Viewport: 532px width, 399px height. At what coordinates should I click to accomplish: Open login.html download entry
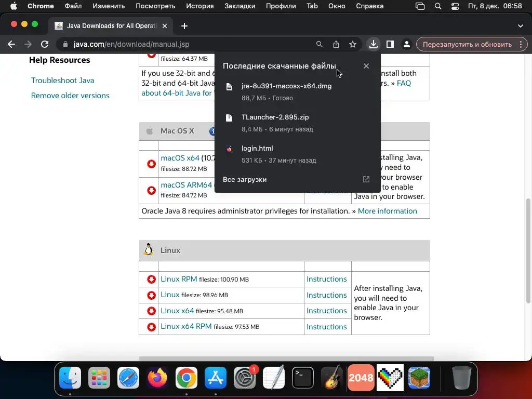[x=298, y=154]
